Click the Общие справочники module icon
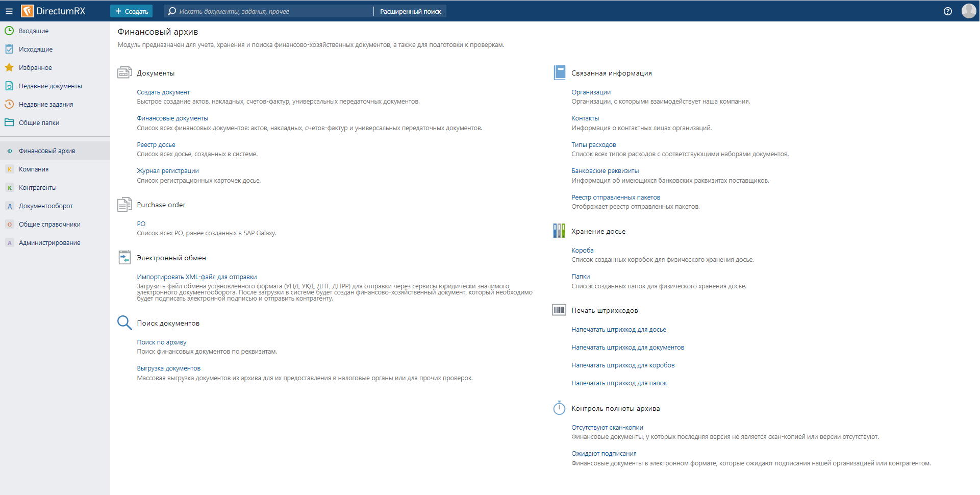Image resolution: width=980 pixels, height=495 pixels. 9,225
